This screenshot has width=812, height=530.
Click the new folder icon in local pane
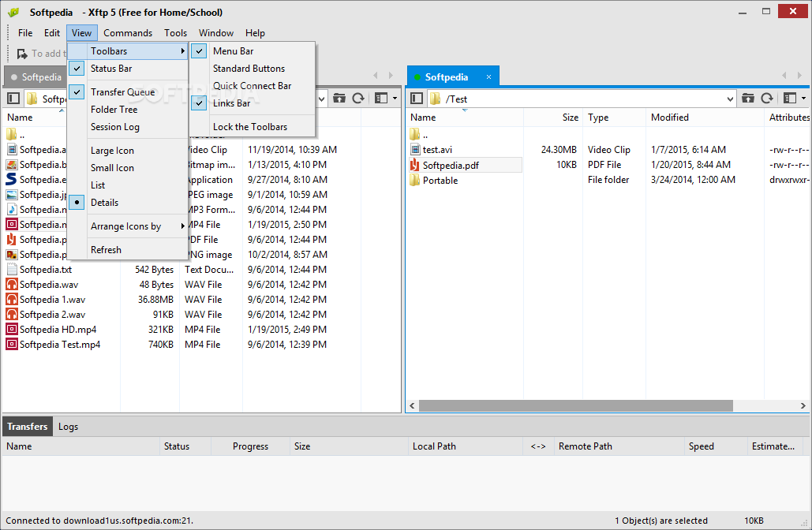pos(339,99)
